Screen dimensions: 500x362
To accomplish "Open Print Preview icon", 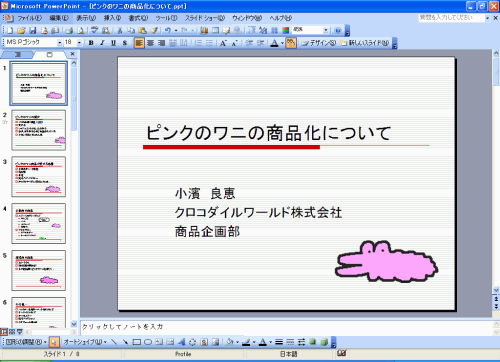I will 80,31.
